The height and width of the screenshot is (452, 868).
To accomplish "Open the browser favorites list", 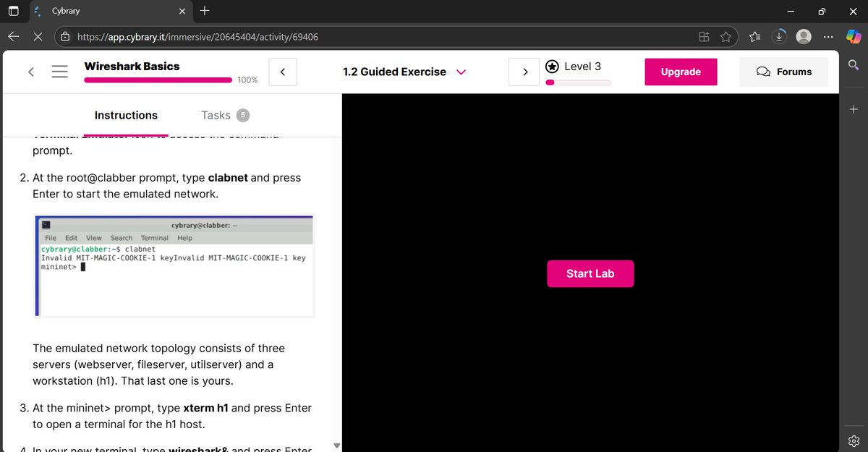I will coord(755,36).
